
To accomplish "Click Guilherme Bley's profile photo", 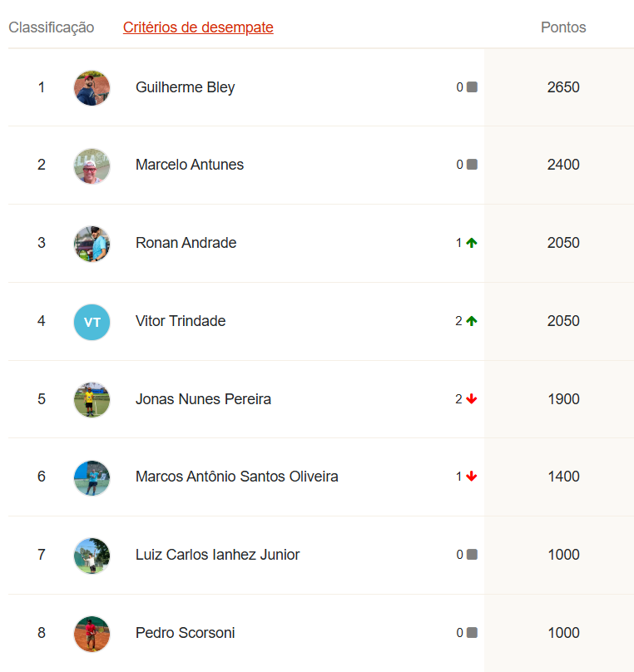I will point(92,87).
